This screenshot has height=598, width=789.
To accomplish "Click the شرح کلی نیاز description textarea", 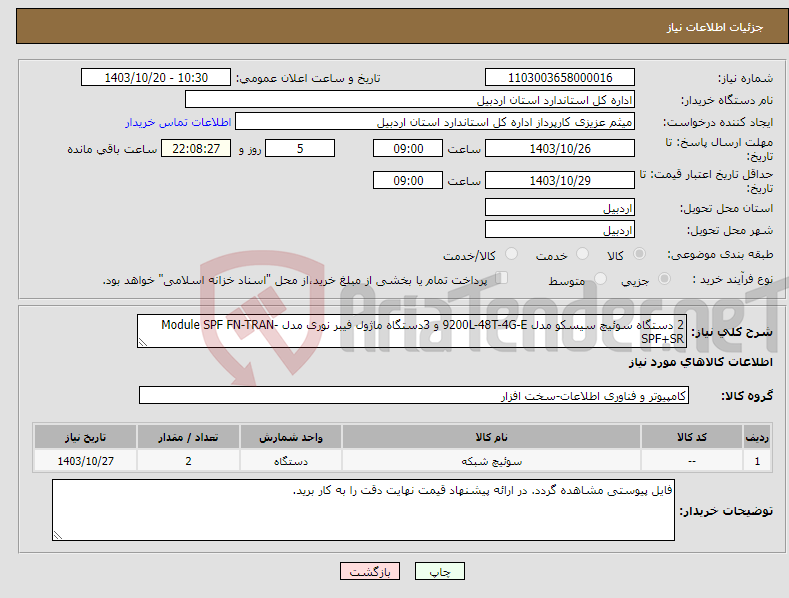I will pos(412,331).
